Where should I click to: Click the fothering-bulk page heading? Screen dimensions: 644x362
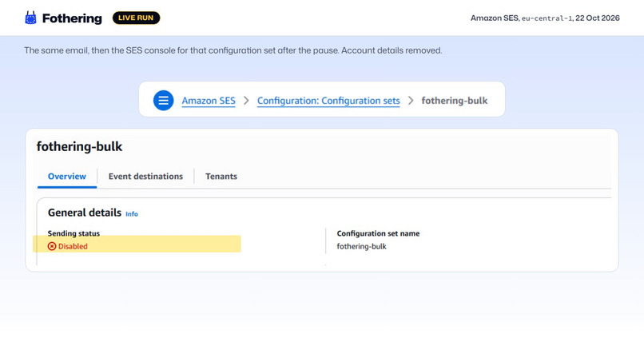(x=79, y=147)
